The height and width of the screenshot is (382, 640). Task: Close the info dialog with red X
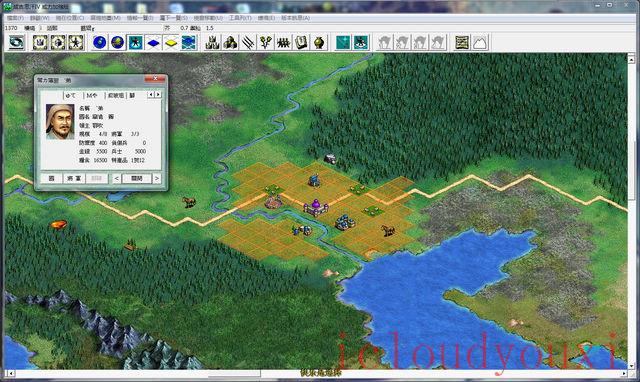click(x=155, y=79)
